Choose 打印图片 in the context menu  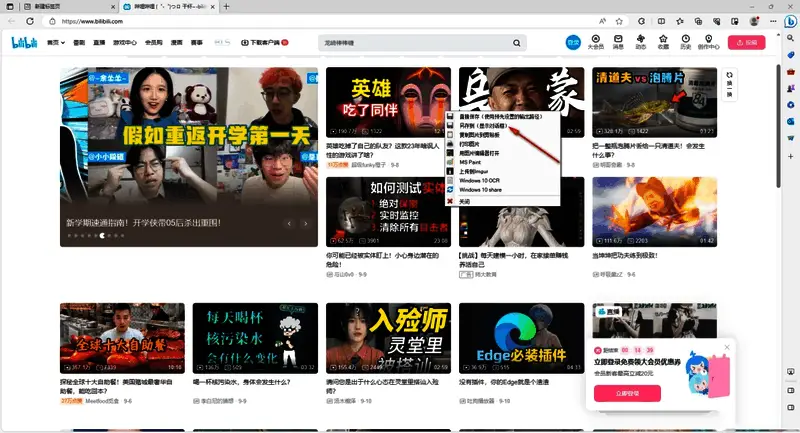503,144
